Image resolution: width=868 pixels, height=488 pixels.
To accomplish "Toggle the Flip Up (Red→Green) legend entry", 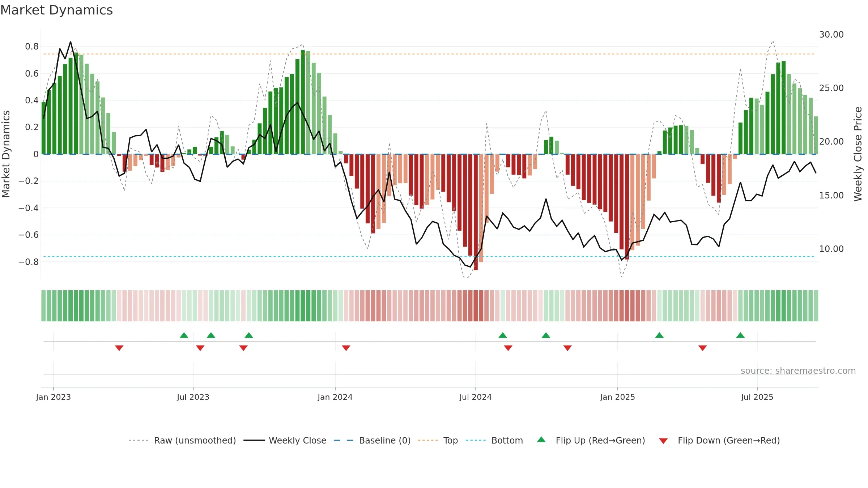I will click(x=591, y=440).
